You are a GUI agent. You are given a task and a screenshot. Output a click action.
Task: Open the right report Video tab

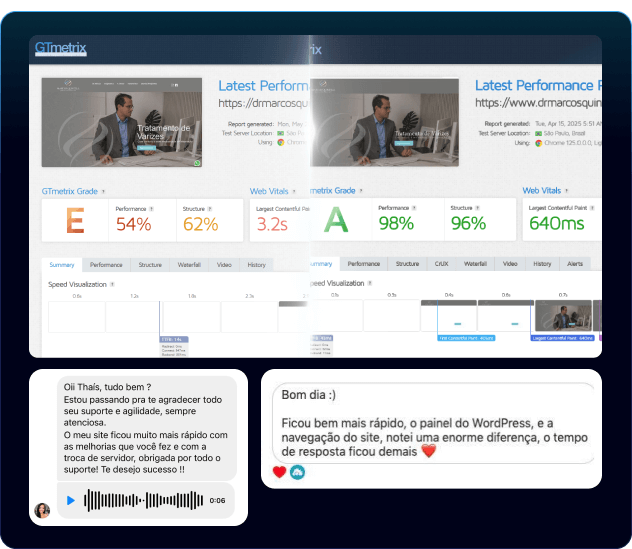[x=510, y=264]
